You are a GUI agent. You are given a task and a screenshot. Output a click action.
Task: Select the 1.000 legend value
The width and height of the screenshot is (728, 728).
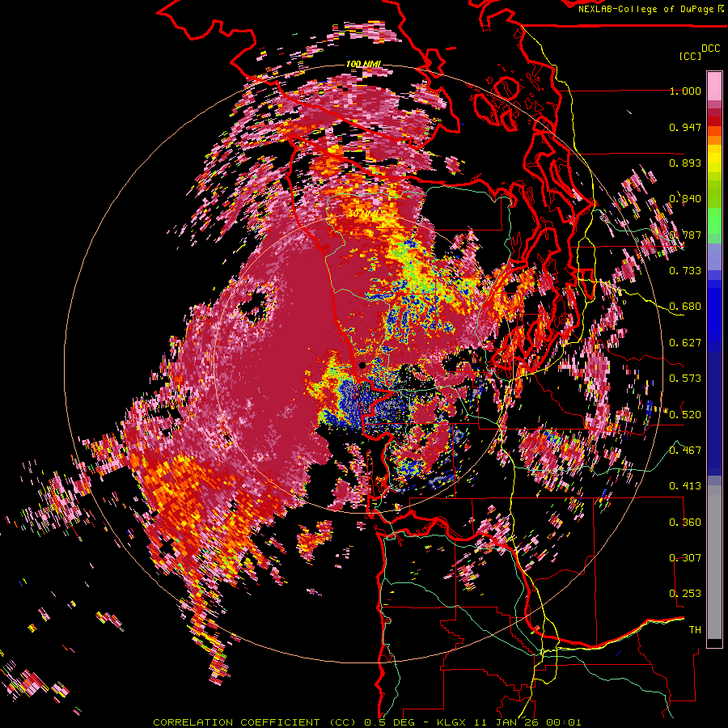coord(685,91)
